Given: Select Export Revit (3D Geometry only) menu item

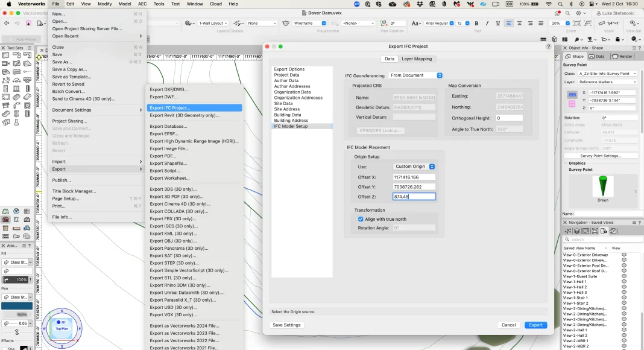Looking at the screenshot, I should [184, 115].
